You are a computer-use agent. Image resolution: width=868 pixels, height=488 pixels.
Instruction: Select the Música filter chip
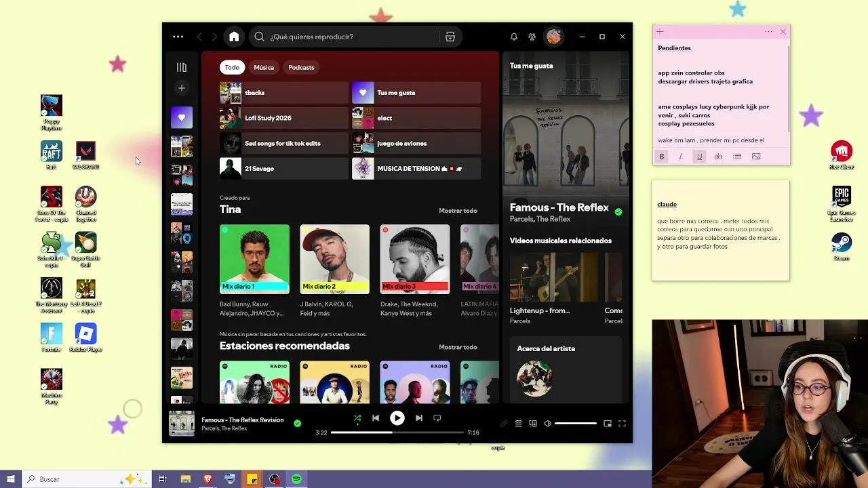tap(264, 67)
